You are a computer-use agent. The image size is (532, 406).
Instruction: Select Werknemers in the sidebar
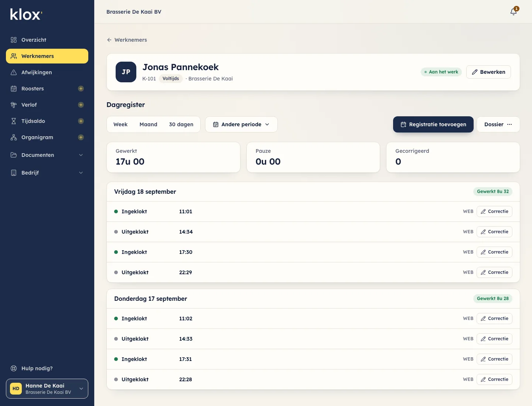click(x=47, y=56)
